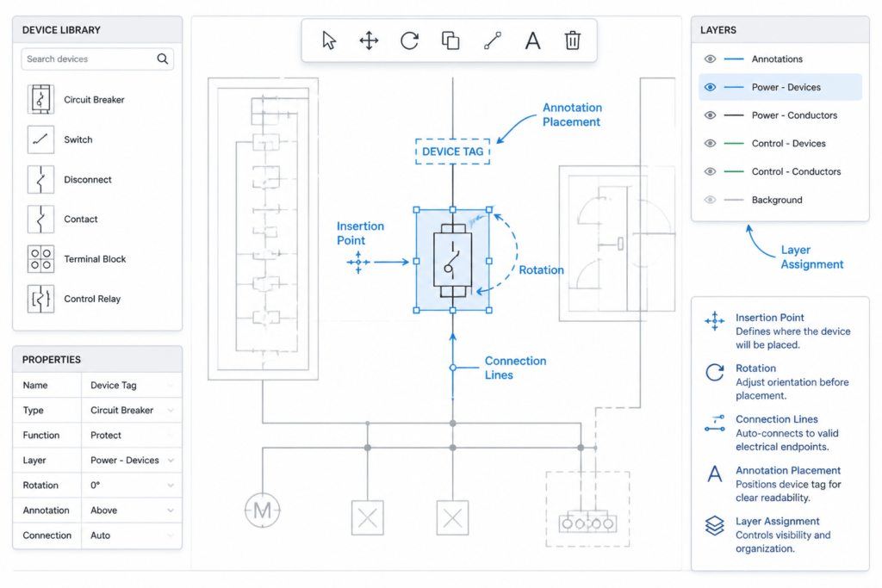The image size is (882, 588).
Task: Click the connection line endpoint circle
Action: click(x=453, y=368)
